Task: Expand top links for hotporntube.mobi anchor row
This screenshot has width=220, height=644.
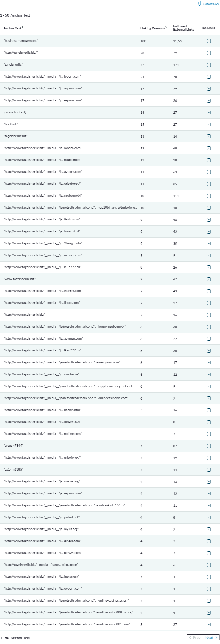Action: tap(209, 327)
